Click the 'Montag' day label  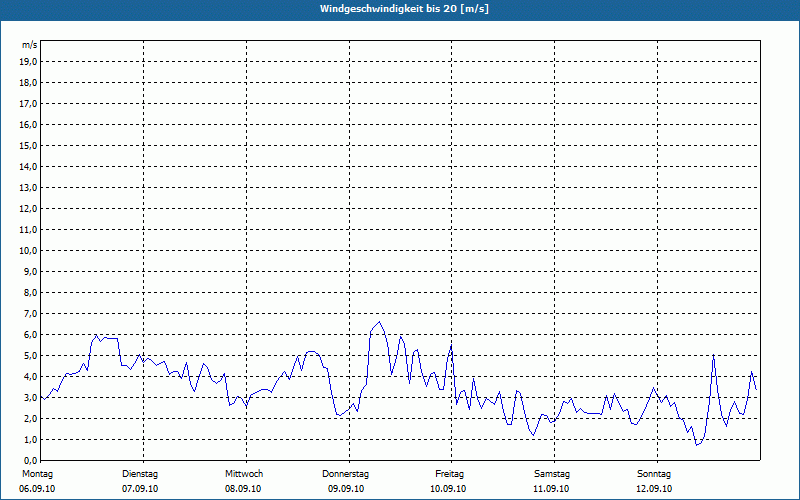(37, 474)
